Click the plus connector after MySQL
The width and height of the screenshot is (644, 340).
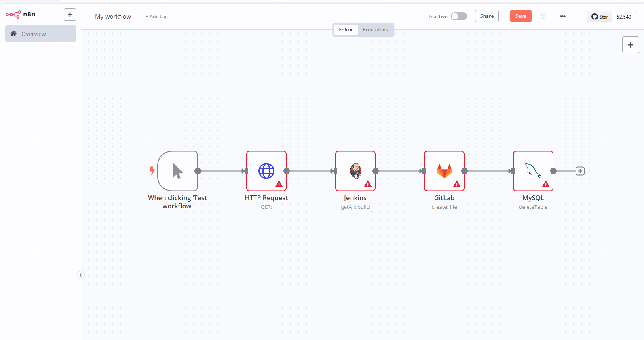point(580,171)
